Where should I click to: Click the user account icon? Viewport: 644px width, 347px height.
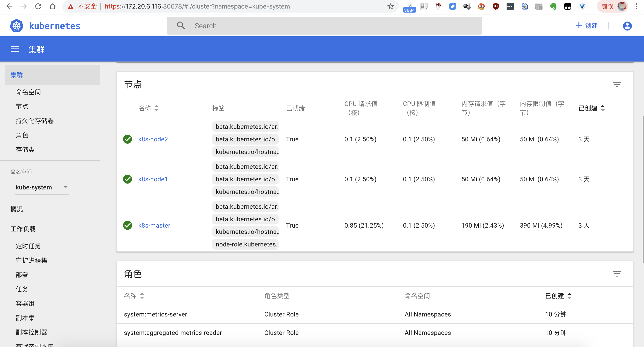(x=627, y=26)
